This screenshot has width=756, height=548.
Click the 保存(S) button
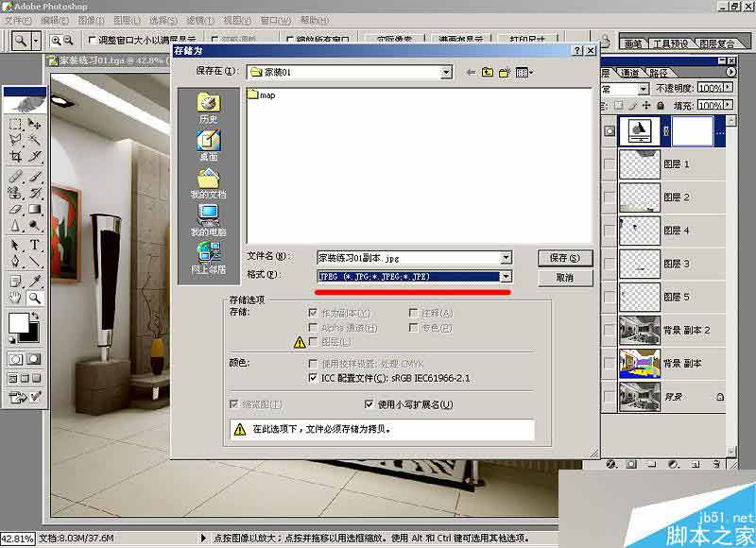[x=565, y=258]
